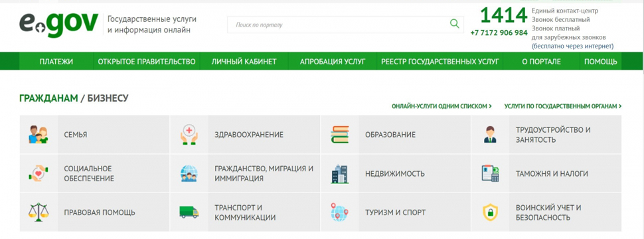Click the books icon for Образование
Image resolution: width=644 pixels, height=239 pixels.
click(x=340, y=135)
